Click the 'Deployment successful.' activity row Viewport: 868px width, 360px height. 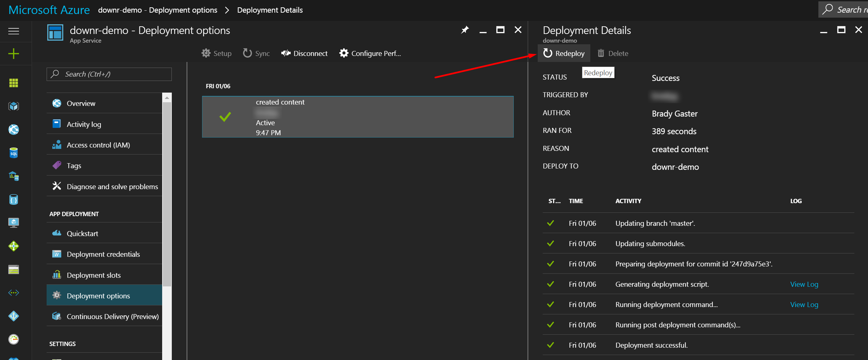698,345
